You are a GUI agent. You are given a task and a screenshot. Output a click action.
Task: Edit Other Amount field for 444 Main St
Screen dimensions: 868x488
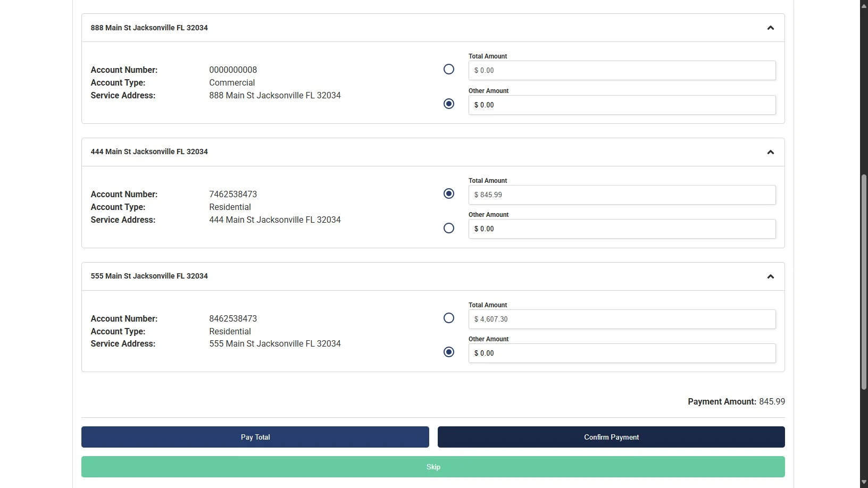(x=622, y=229)
